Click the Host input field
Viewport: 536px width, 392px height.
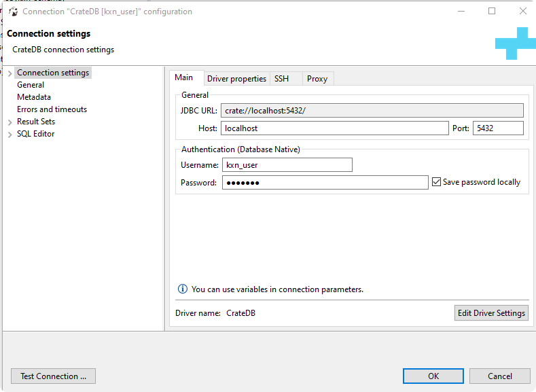[x=335, y=128]
